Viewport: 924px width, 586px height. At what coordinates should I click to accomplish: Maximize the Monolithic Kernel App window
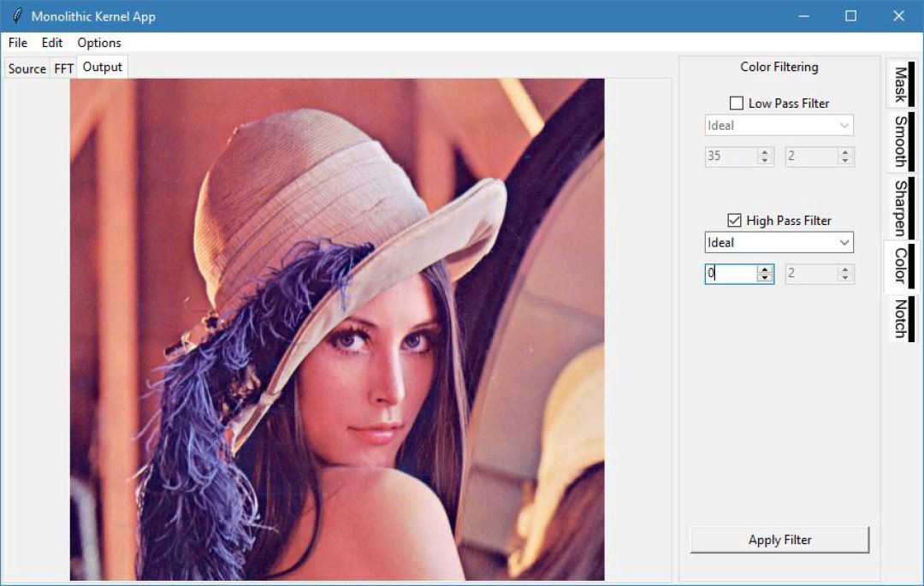(851, 16)
